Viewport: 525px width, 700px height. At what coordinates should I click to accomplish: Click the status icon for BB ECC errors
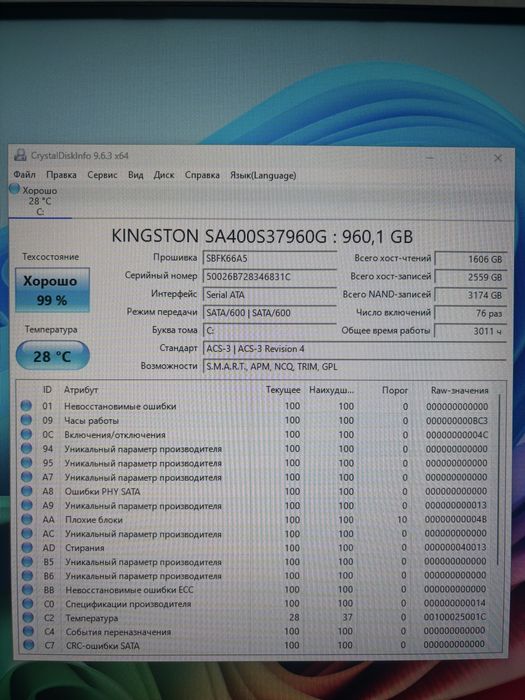pyautogui.click(x=28, y=590)
